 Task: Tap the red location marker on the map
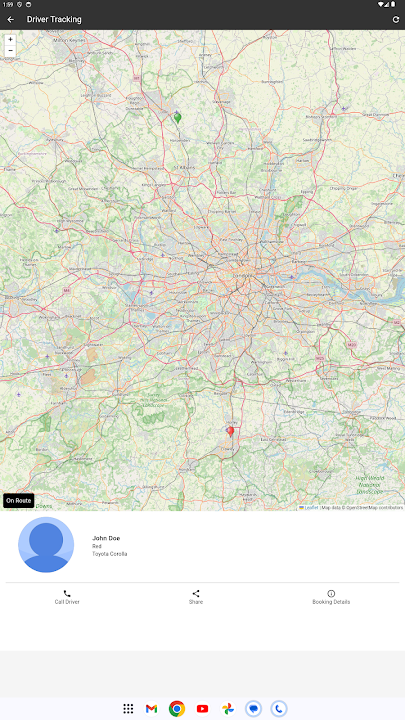pos(231,431)
